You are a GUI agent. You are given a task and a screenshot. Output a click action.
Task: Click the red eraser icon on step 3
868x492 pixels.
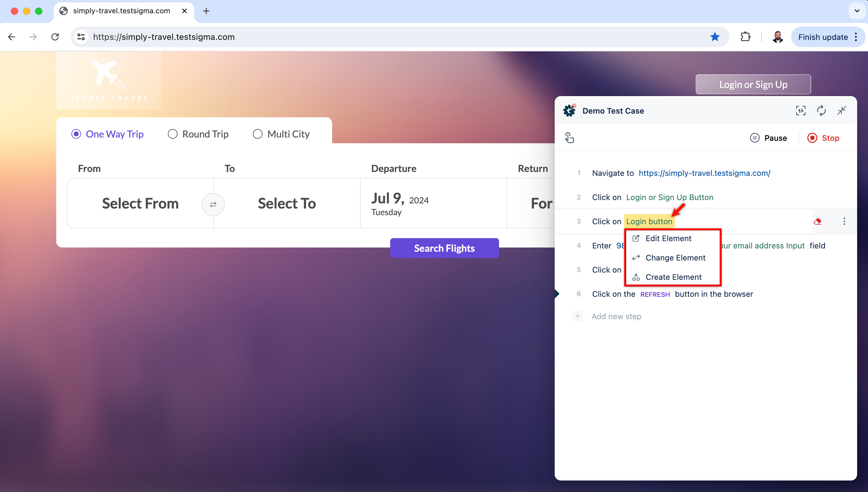click(817, 222)
